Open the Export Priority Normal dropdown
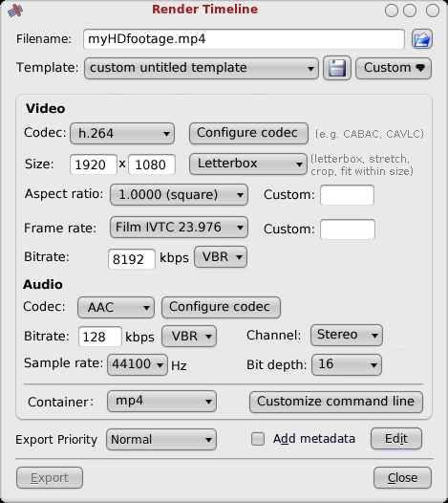 coord(161,440)
